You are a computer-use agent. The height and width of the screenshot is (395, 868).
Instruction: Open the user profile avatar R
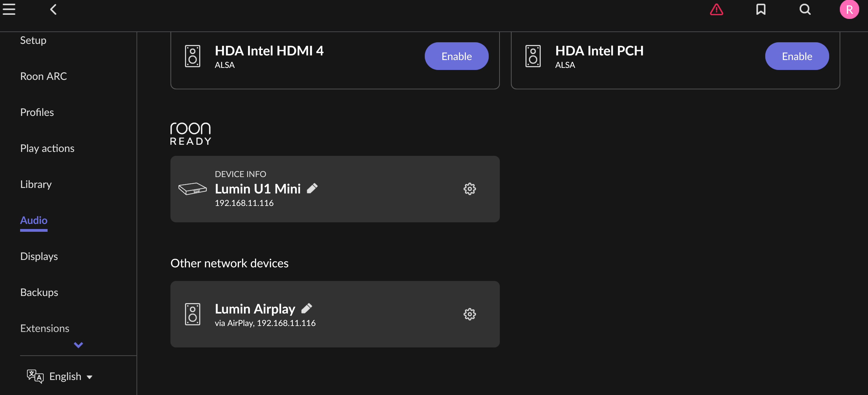point(849,9)
